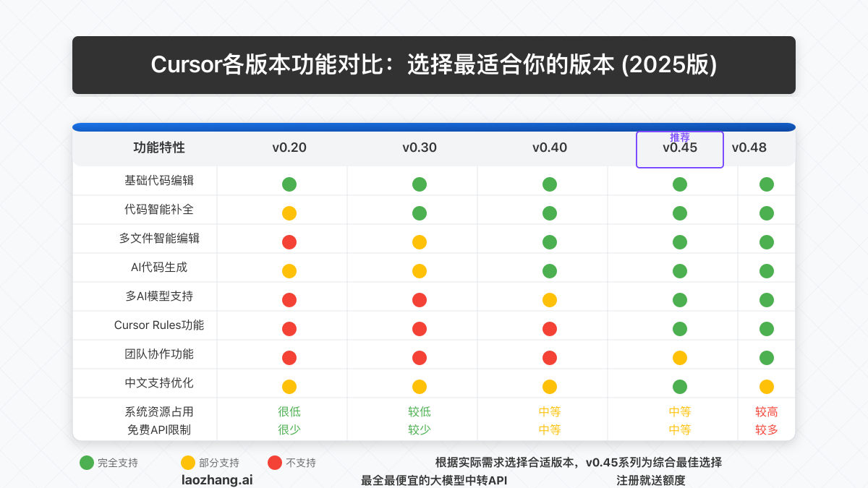Click the yellow dot for 多AI模型支持 under v0.40

click(550, 300)
